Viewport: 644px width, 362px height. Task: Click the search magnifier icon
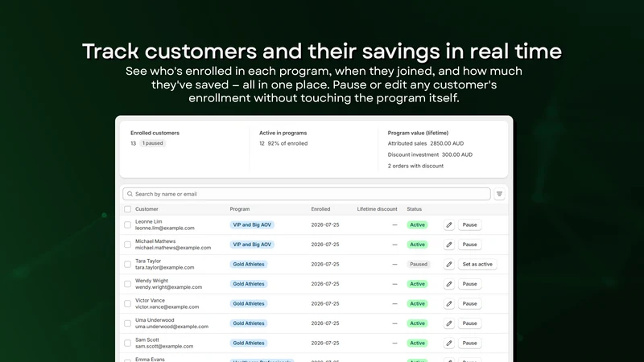(x=130, y=194)
